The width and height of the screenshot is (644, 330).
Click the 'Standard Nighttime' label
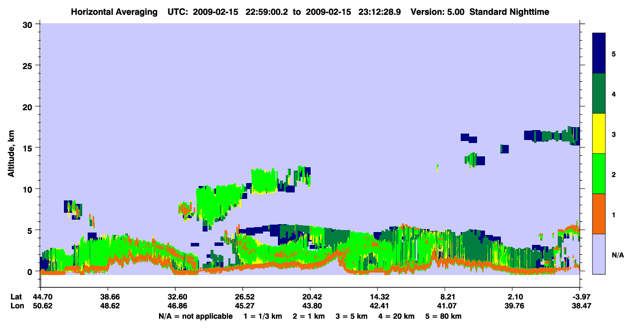[x=509, y=11]
